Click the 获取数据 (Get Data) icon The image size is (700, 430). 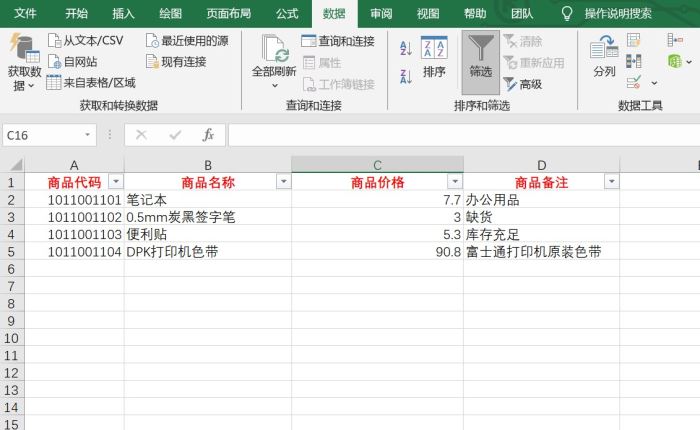[20, 50]
